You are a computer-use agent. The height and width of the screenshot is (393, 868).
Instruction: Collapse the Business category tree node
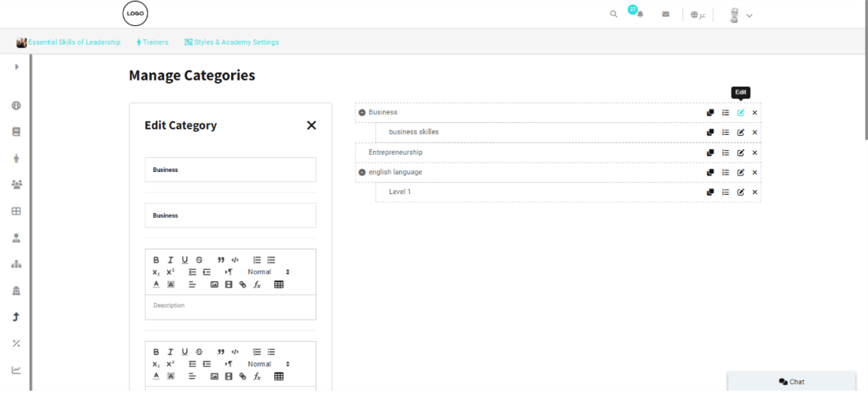tap(362, 113)
